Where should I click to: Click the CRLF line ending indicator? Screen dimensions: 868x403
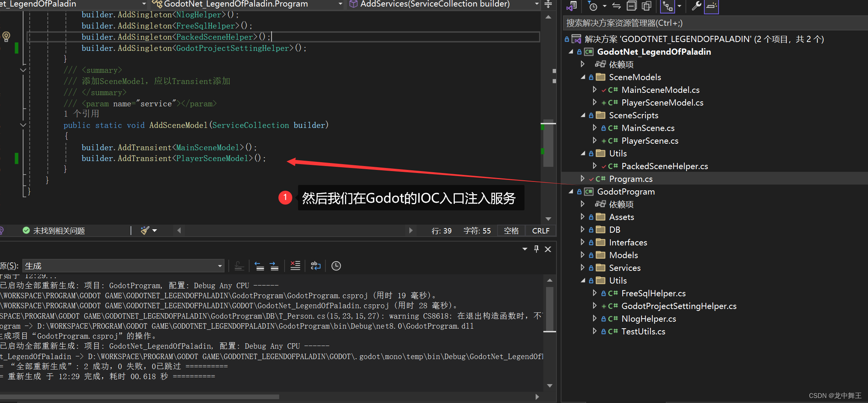(x=541, y=231)
